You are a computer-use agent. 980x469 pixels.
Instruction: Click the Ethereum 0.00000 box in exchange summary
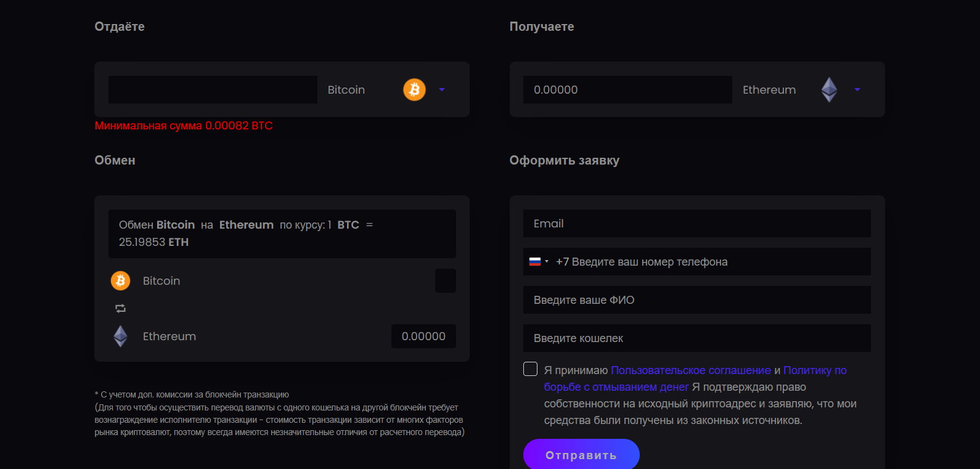(x=423, y=336)
